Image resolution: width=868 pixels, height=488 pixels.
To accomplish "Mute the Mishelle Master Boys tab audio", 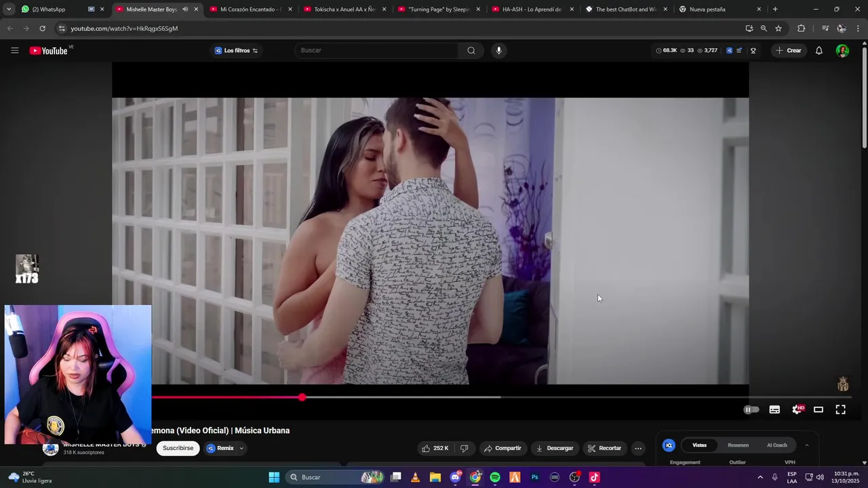I will tap(185, 9).
